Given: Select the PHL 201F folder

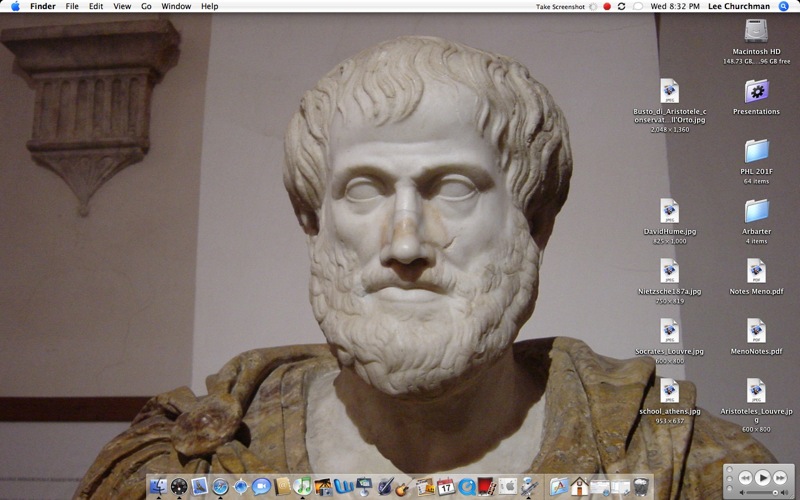Looking at the screenshot, I should (x=756, y=152).
